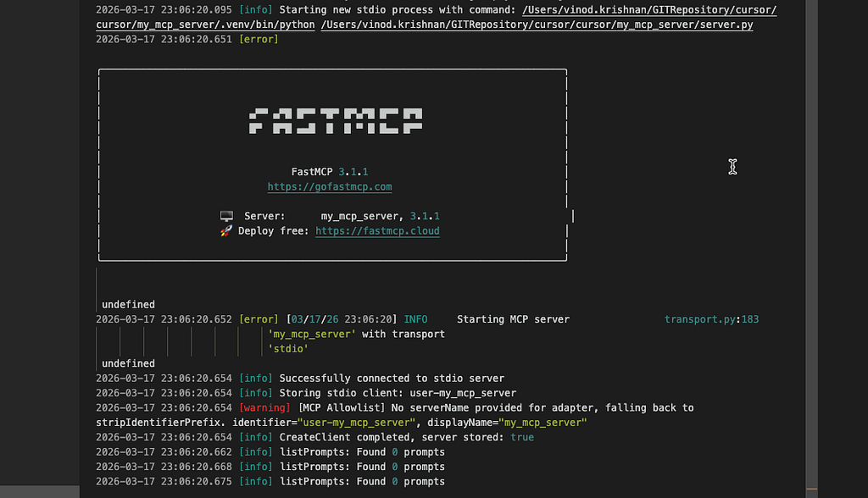Click the [error] tag at 23:06:20.651
This screenshot has height=498, width=868.
[259, 39]
